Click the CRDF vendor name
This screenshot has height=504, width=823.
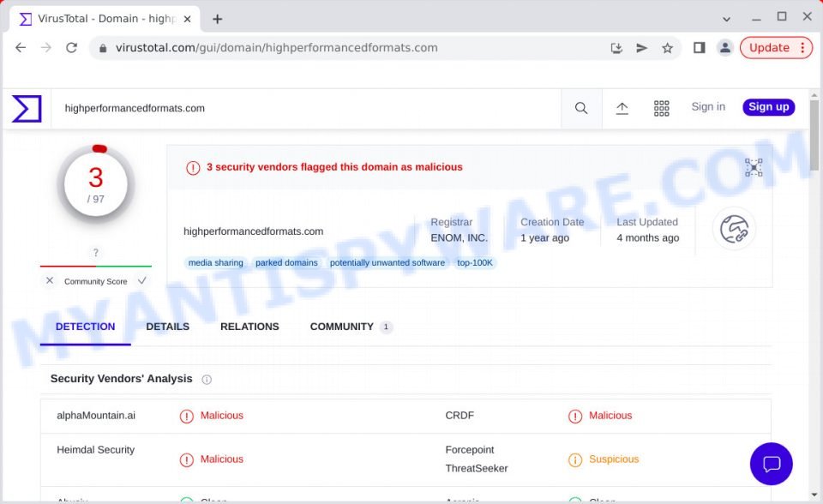pos(460,415)
